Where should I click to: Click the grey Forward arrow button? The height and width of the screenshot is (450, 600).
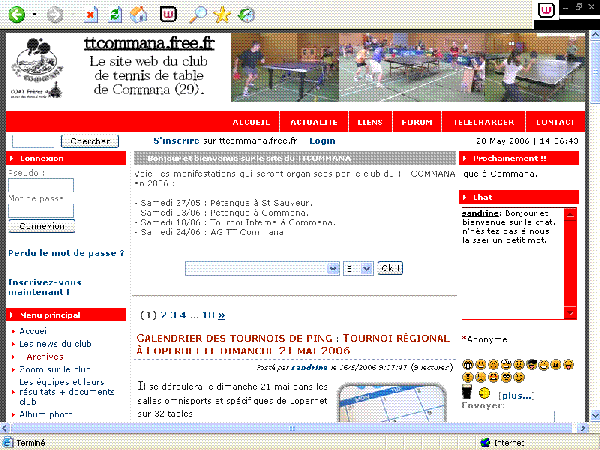[54, 15]
